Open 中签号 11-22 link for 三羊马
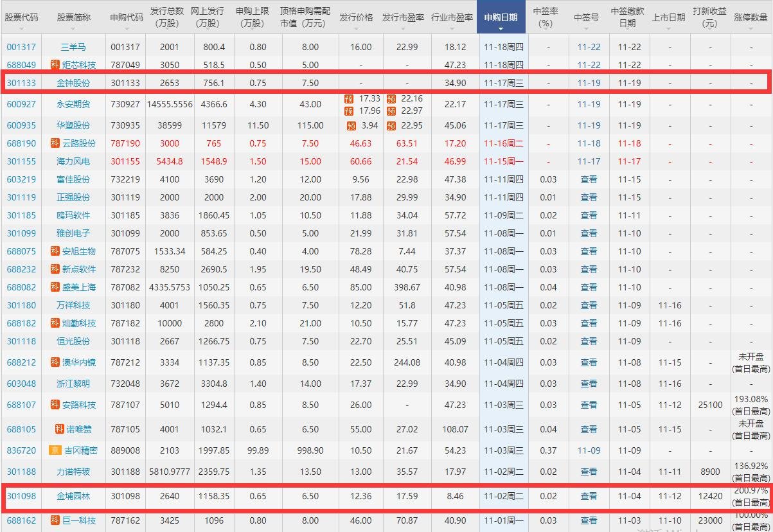 tap(589, 47)
